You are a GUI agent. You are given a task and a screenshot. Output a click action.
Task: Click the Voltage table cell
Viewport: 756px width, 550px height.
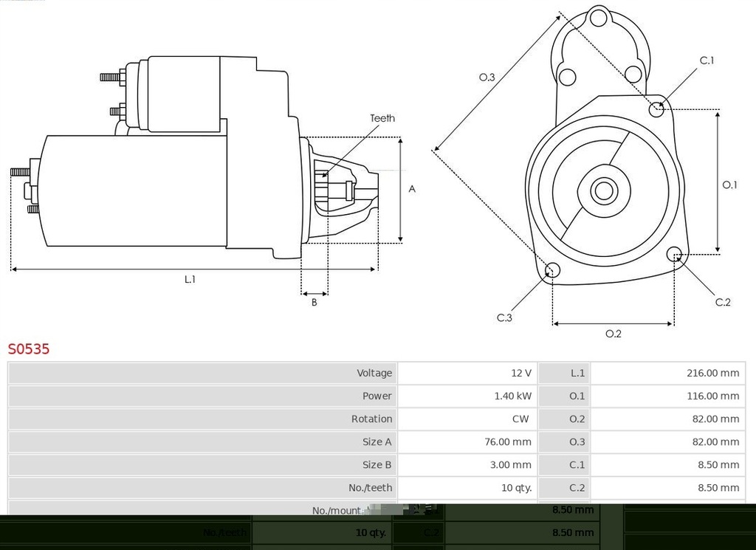[x=202, y=373]
